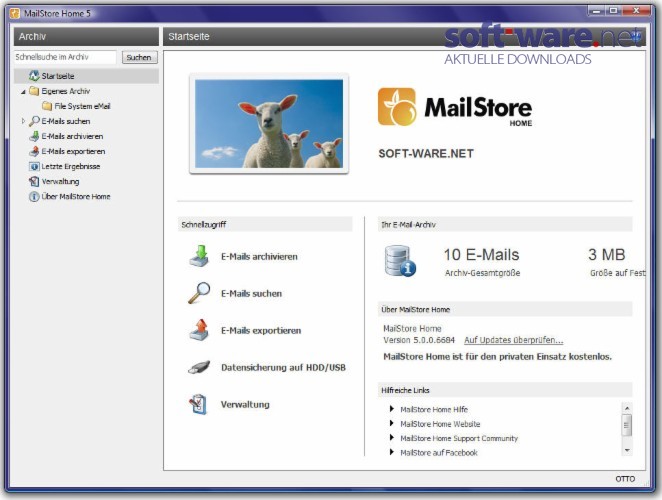Close the MailStore Home window
This screenshot has width=662, height=500.
tap(636, 11)
